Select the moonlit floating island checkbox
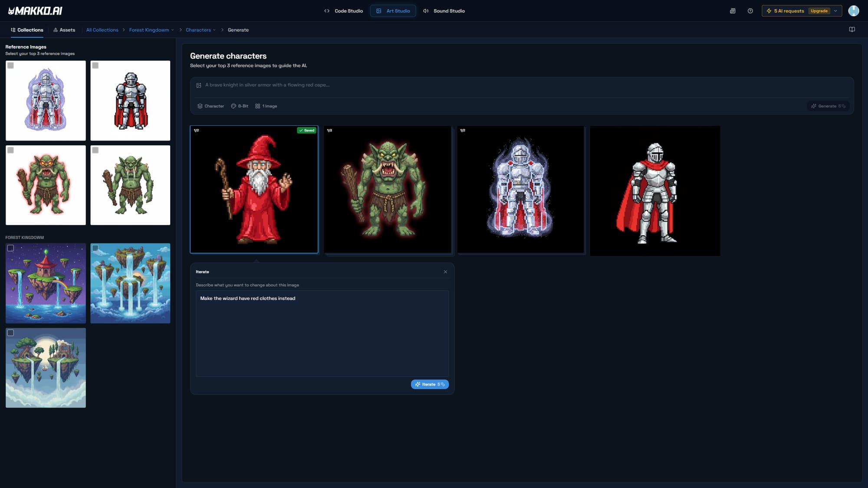Screen dimensions: 868x488 (x=11, y=333)
